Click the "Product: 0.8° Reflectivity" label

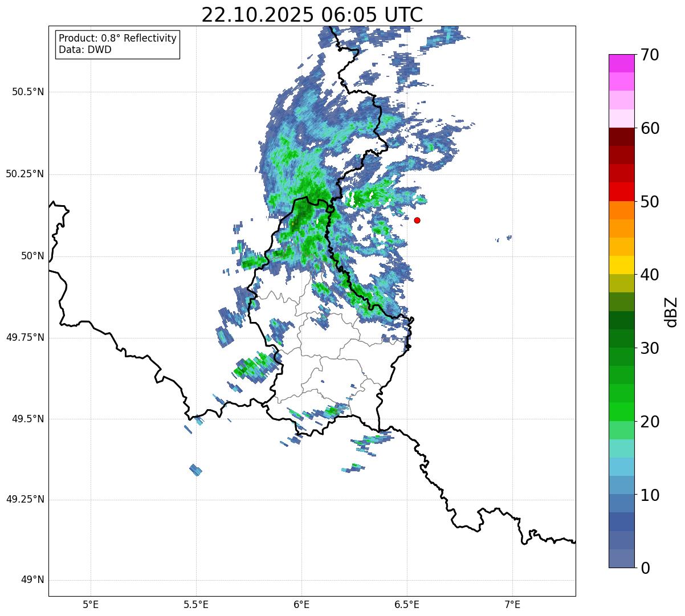click(x=118, y=38)
